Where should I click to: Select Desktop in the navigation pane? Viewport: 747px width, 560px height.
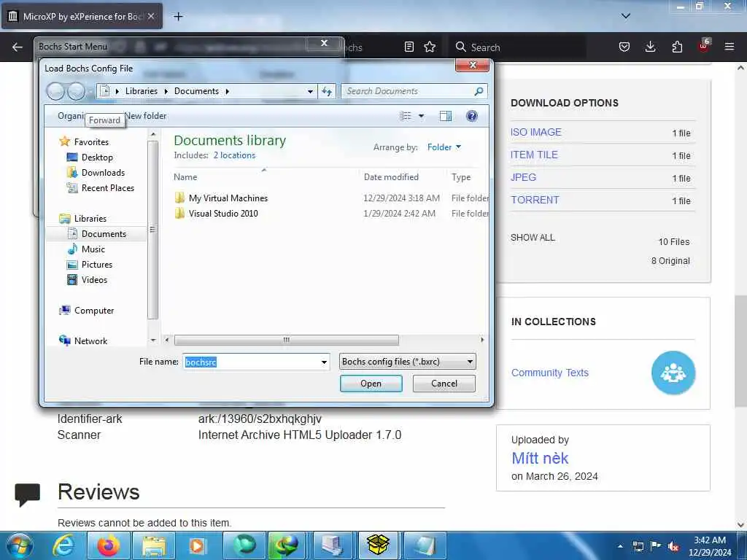coord(97,157)
